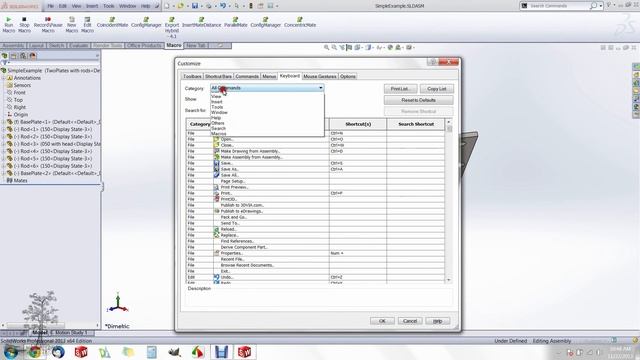Screen dimensions: 640x360
Task: Expand the BasePlate<1> tree node
Action: point(4,122)
